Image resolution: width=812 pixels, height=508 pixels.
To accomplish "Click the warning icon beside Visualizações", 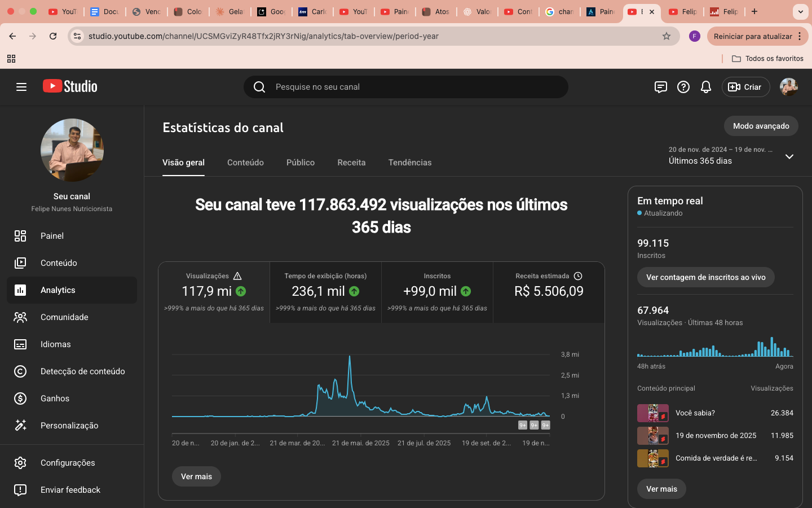I will pyautogui.click(x=237, y=276).
